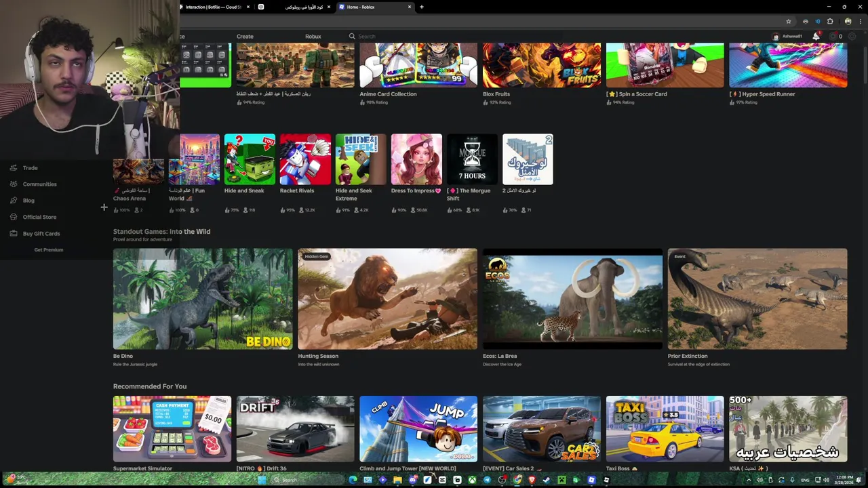Open Xbox app from the taskbar
Image resolution: width=868 pixels, height=488 pixels.
coord(472,480)
